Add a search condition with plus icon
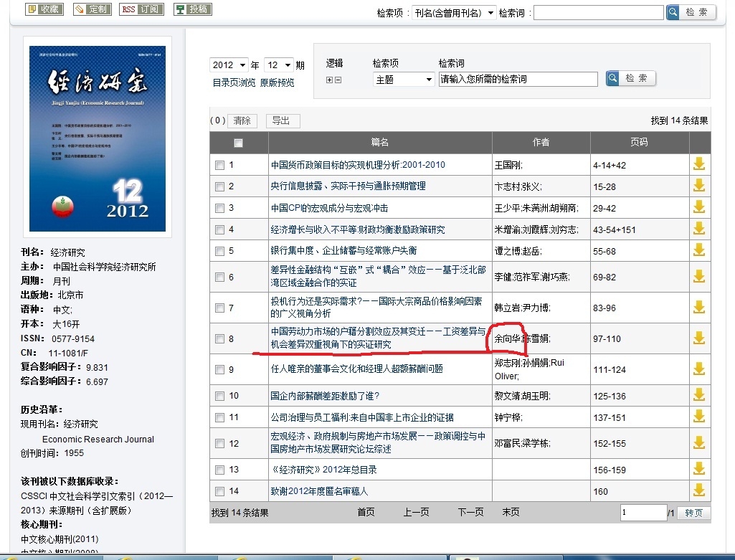735x560 pixels. (x=329, y=80)
